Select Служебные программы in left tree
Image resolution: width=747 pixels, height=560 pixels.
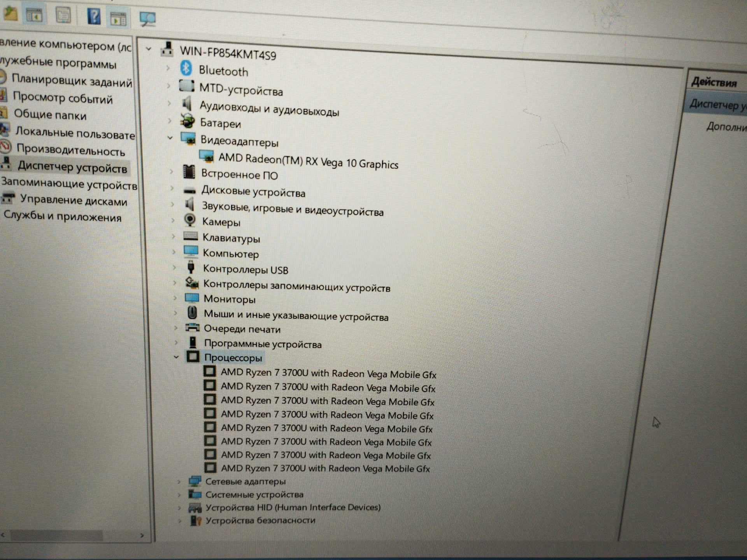[x=58, y=63]
